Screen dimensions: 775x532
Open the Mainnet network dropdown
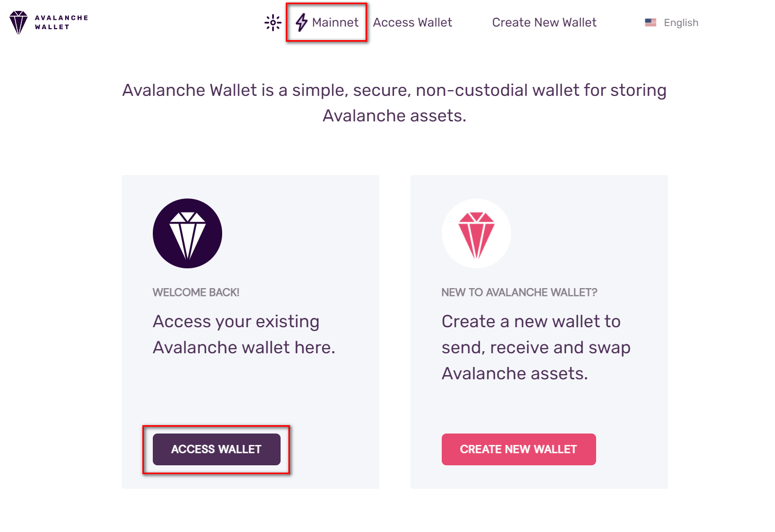coord(327,22)
